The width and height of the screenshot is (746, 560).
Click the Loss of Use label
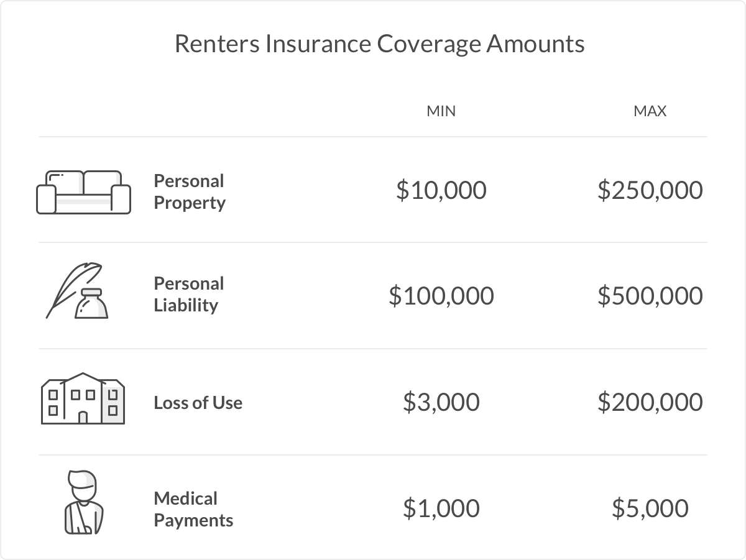[198, 403]
